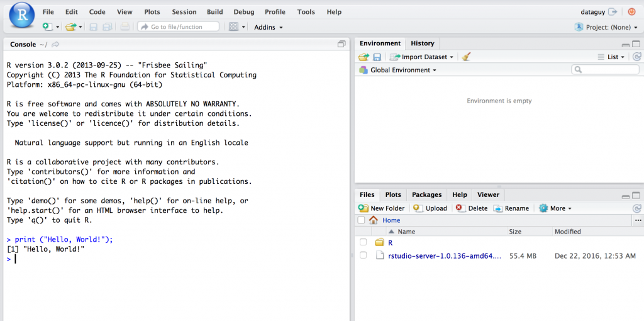The image size is (644, 321).
Task: Click the New Folder button
Action: 382,208
